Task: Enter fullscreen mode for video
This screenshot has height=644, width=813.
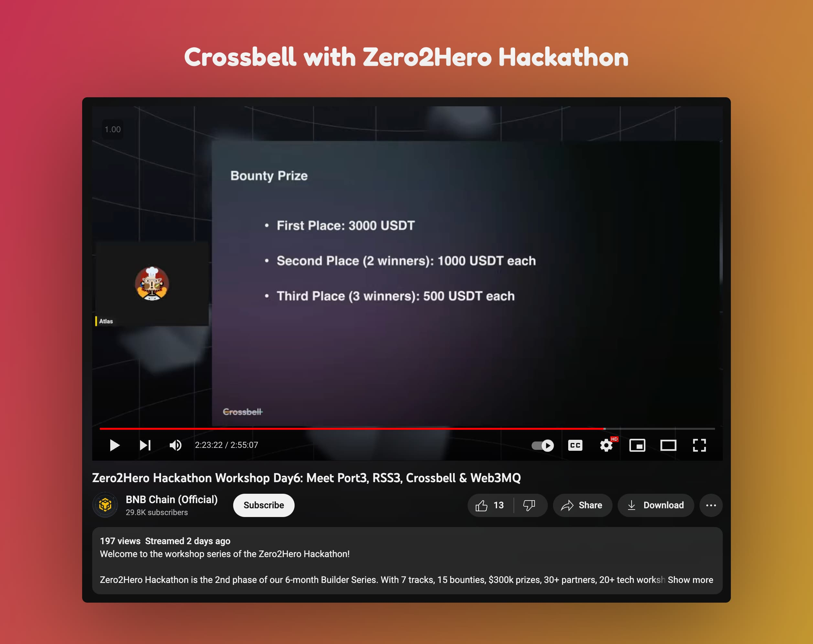Action: point(699,446)
